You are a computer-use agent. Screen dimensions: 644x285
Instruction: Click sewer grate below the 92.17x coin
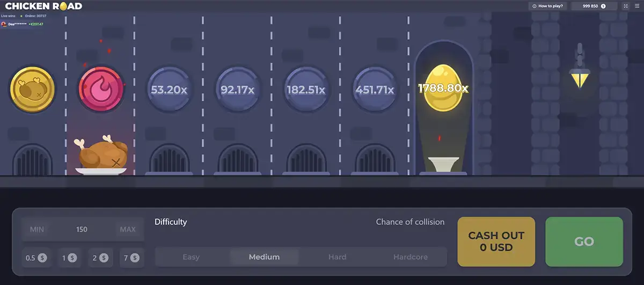point(238,159)
